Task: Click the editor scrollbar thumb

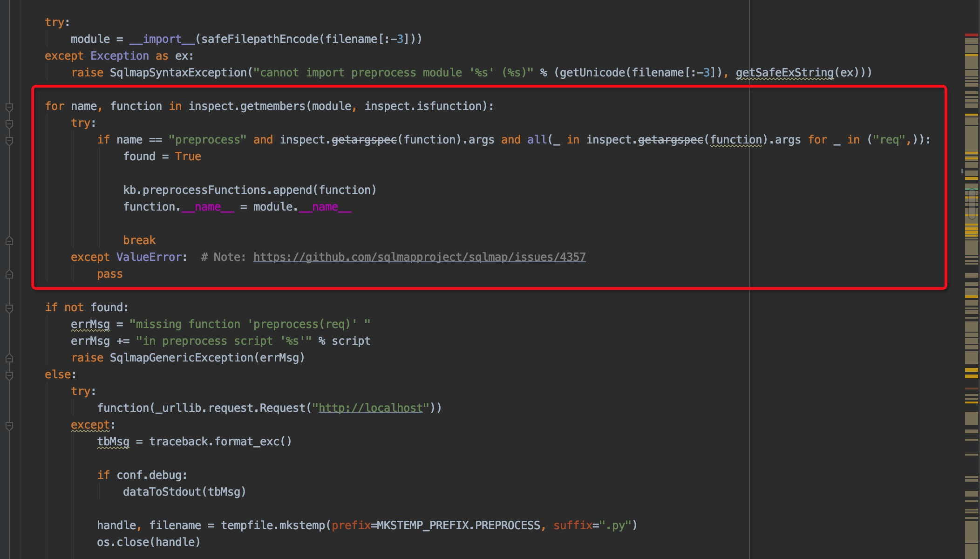Action: [x=972, y=204]
